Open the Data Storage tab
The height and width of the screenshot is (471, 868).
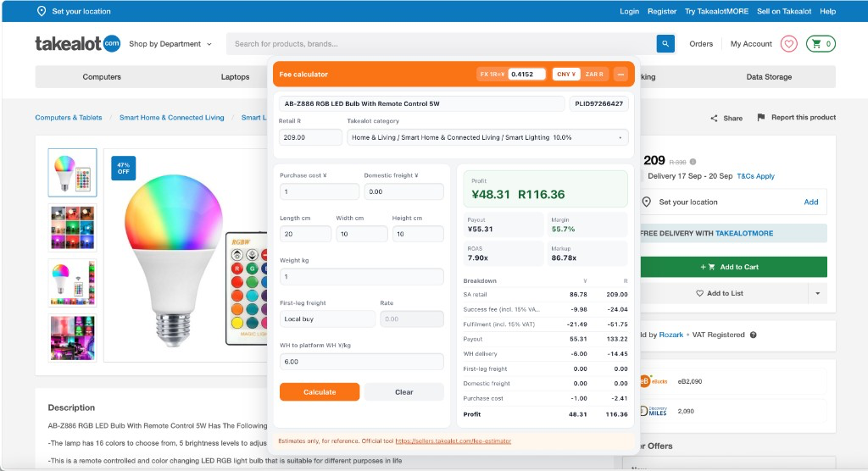coord(769,77)
